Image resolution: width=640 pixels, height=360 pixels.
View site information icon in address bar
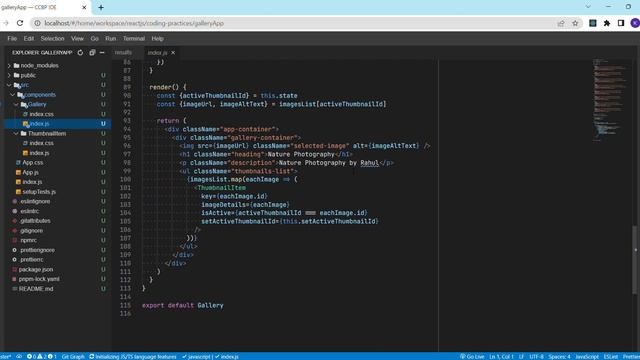coord(37,23)
